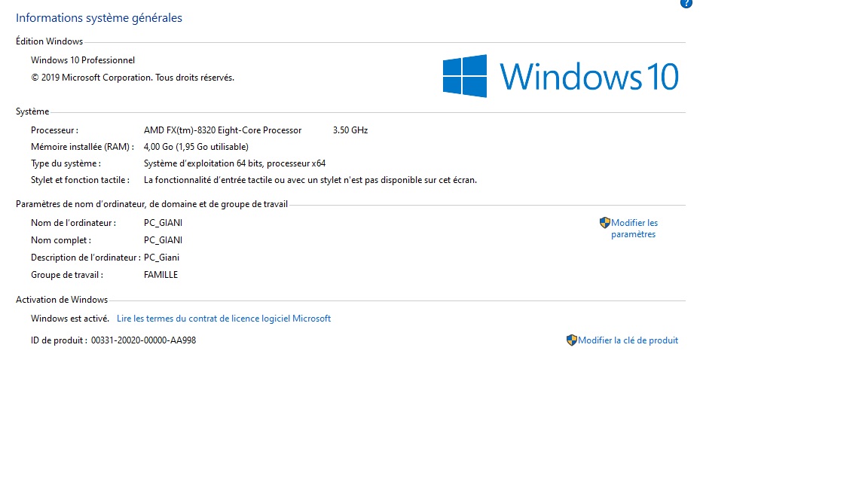Click the Windows est activé status text
Viewport: 868px width, 488px height.
(70, 319)
